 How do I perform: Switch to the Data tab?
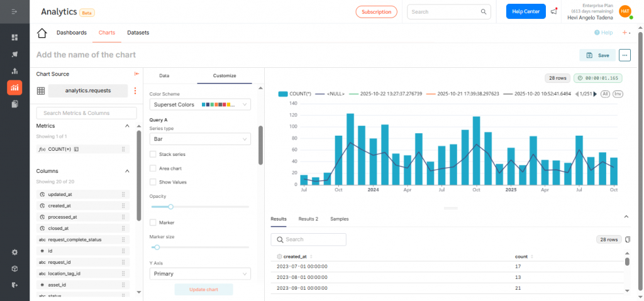[x=164, y=75]
